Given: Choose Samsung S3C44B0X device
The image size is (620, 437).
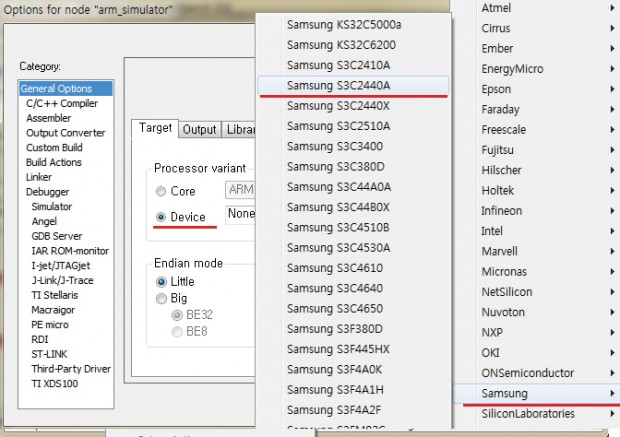Looking at the screenshot, I should click(x=353, y=207).
